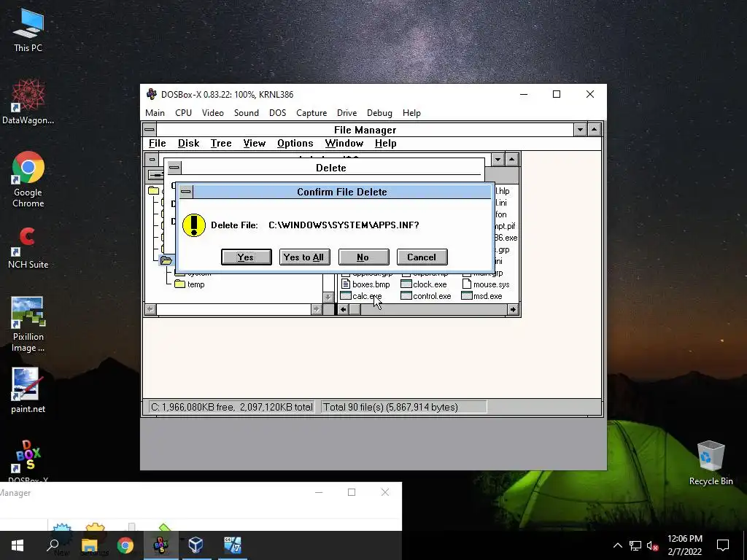
Task: Open File Manager's Help menu
Action: click(x=385, y=144)
